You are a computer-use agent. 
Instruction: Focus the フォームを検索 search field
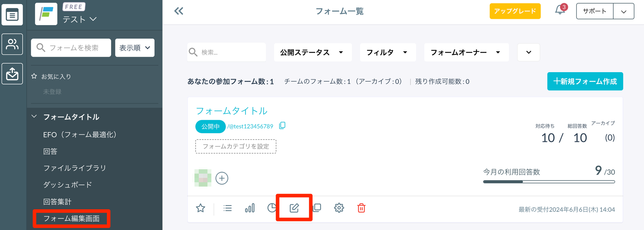[x=74, y=48]
